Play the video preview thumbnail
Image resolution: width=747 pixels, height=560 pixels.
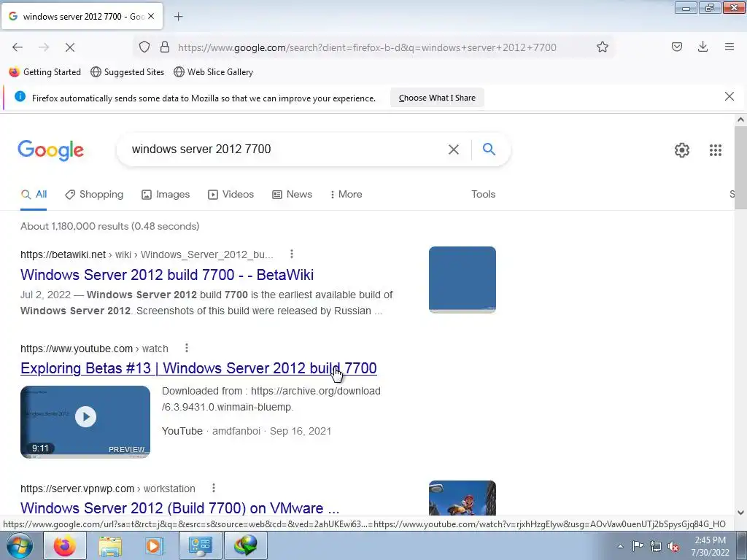[x=85, y=422]
